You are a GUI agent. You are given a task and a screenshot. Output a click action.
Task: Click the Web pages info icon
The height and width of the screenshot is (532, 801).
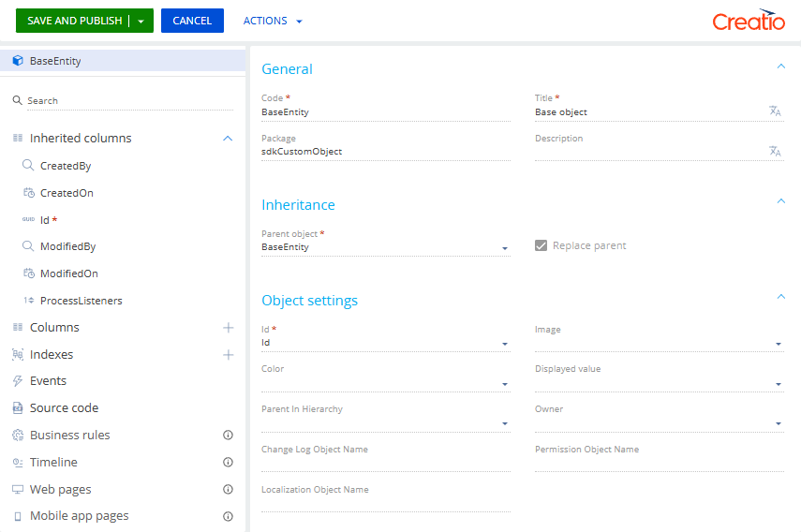click(228, 490)
